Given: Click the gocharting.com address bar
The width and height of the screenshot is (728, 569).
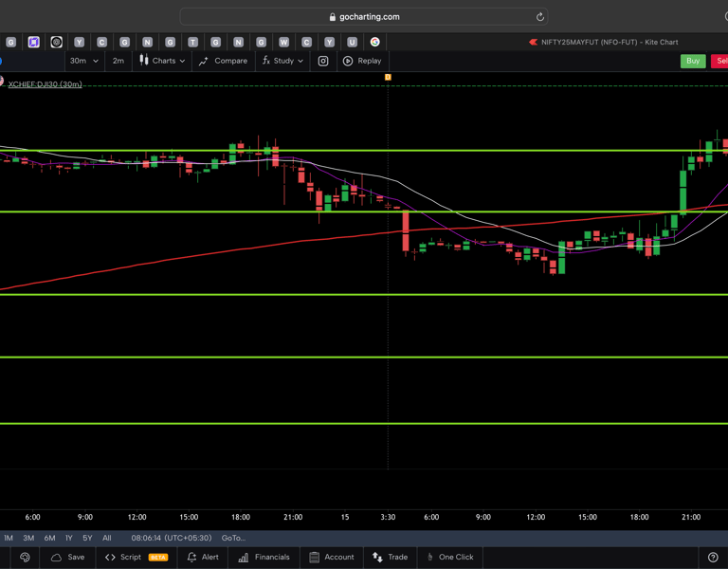Looking at the screenshot, I should (x=364, y=17).
